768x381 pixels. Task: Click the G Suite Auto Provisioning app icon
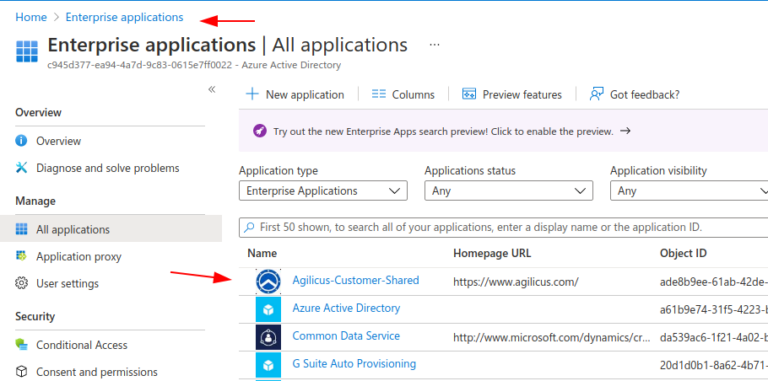click(x=268, y=365)
